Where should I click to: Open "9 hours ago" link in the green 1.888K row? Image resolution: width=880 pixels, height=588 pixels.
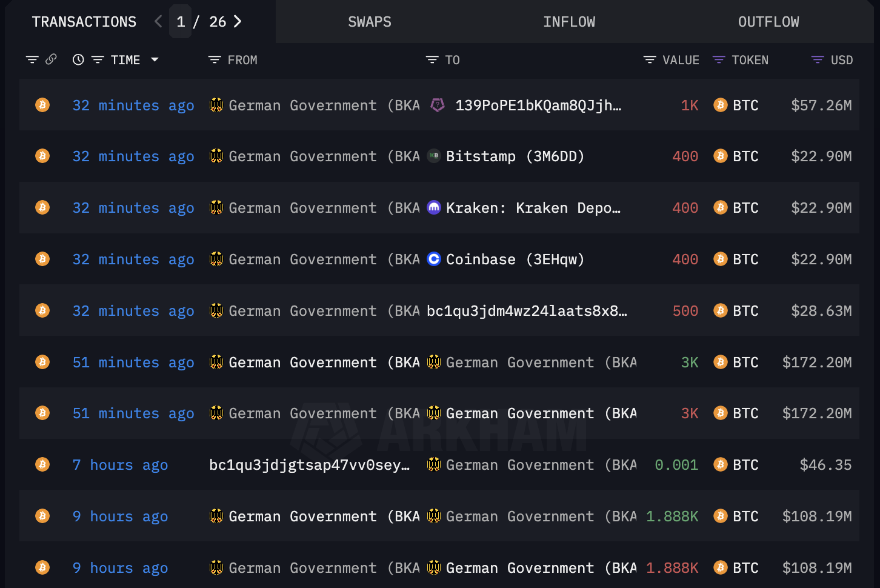coord(120,516)
